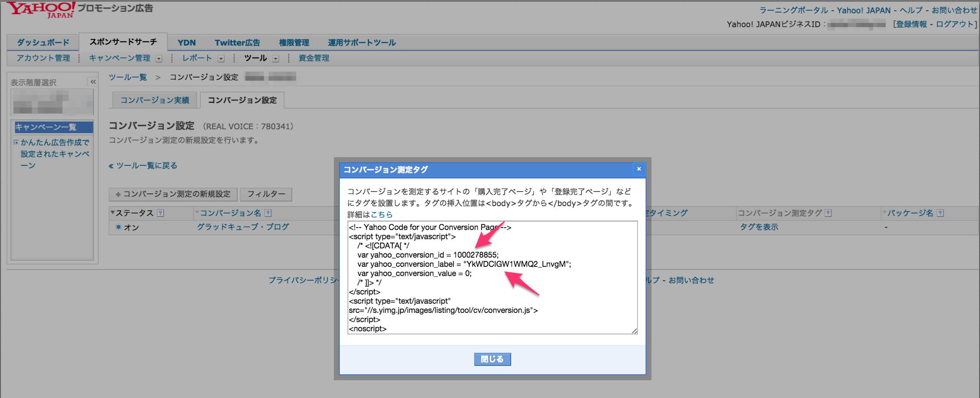Click the 閉じる button

492,359
